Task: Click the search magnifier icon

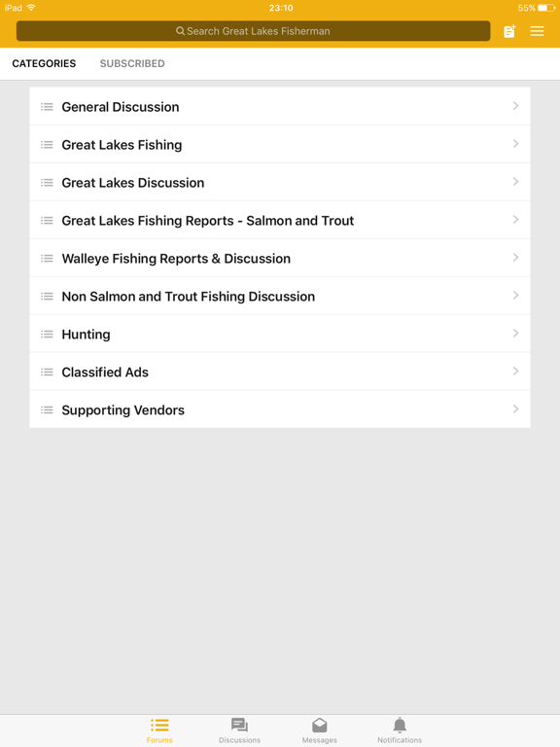Action: point(180,31)
